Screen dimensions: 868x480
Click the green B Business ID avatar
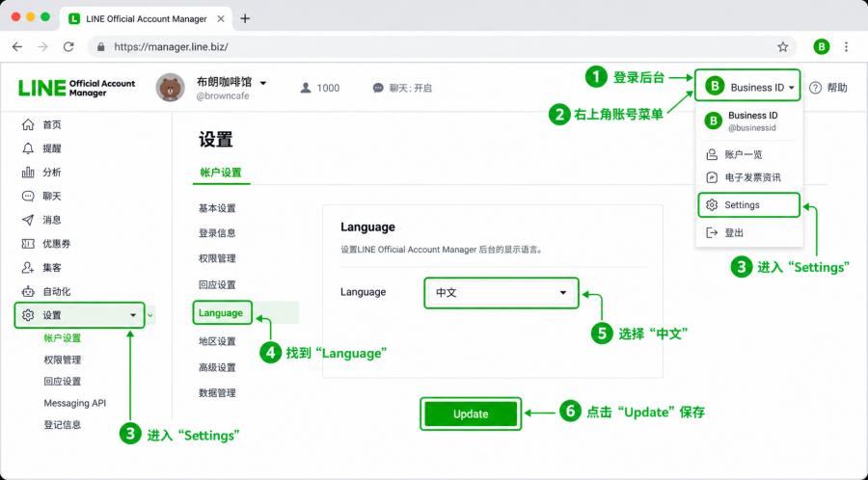pyautogui.click(x=715, y=87)
